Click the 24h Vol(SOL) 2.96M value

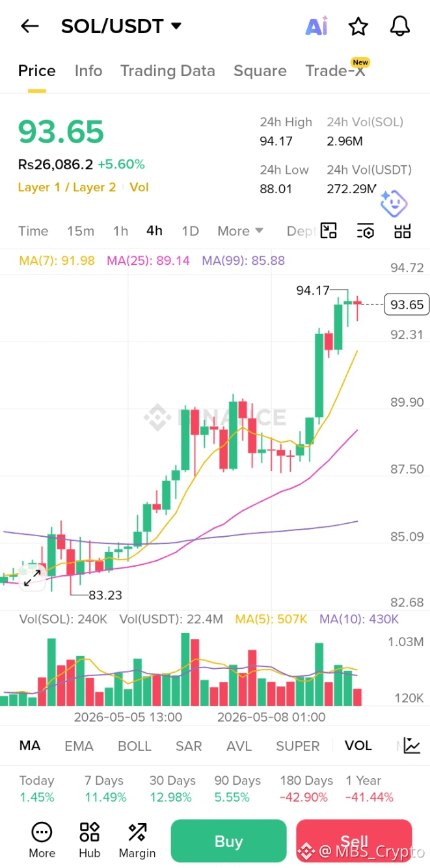coord(345,141)
